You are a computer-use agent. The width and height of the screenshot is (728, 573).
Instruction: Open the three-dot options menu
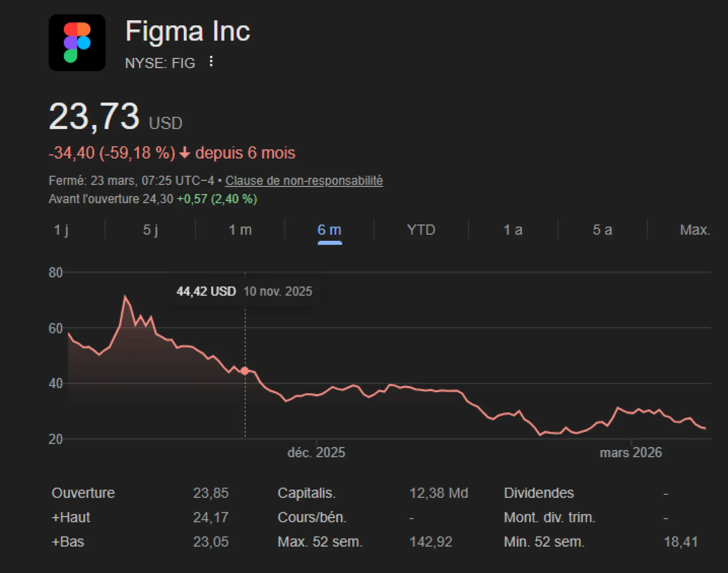[x=212, y=62]
